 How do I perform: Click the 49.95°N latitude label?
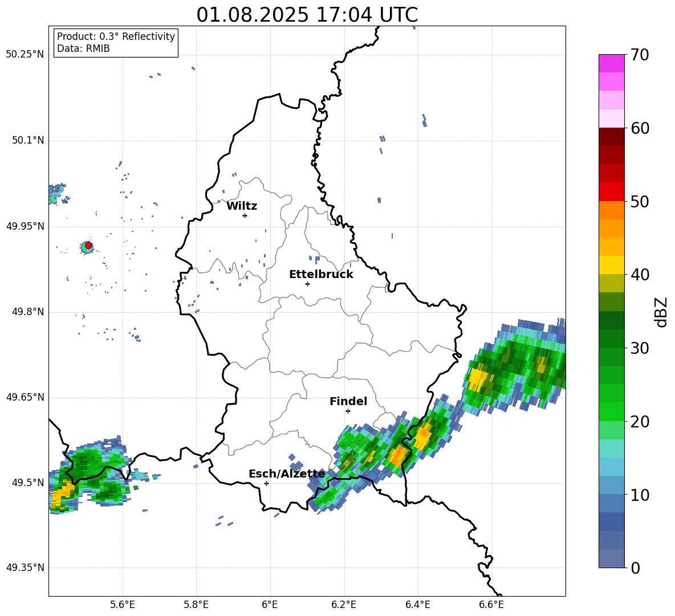pyautogui.click(x=25, y=226)
